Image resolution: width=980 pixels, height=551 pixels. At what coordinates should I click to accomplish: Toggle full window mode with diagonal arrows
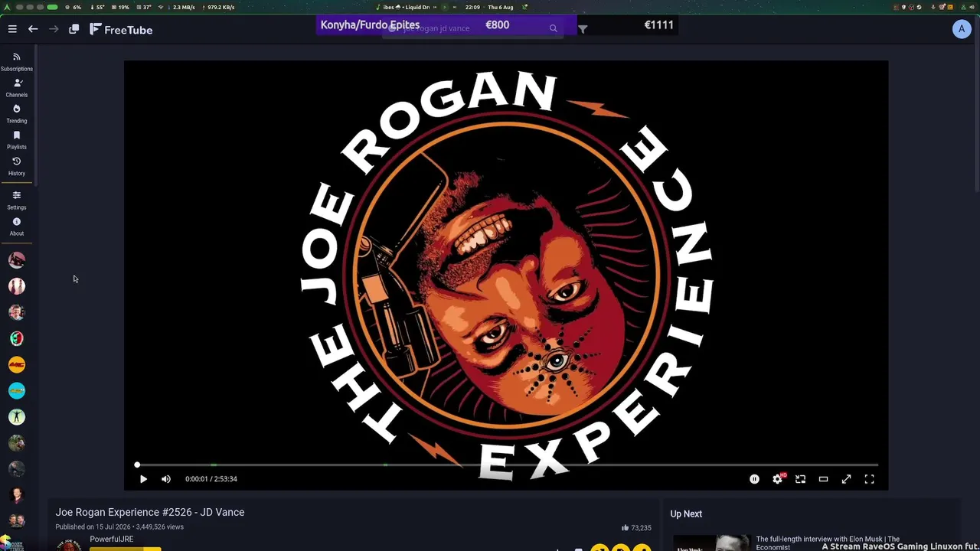pyautogui.click(x=846, y=479)
